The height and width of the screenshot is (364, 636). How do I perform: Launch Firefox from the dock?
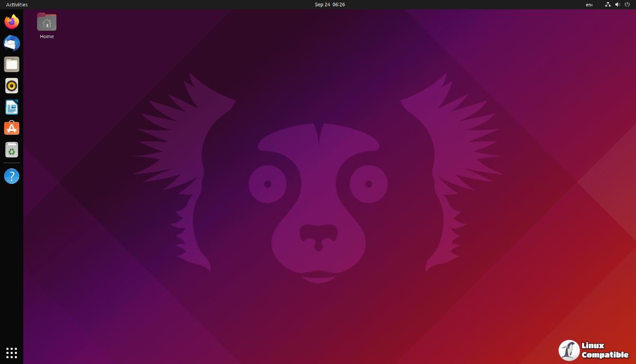pyautogui.click(x=12, y=22)
